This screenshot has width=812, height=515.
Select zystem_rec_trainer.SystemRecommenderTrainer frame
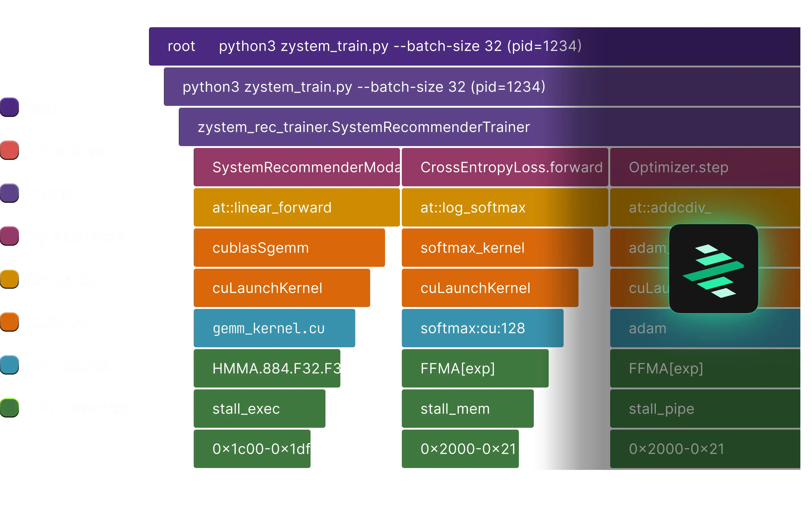coord(489,127)
